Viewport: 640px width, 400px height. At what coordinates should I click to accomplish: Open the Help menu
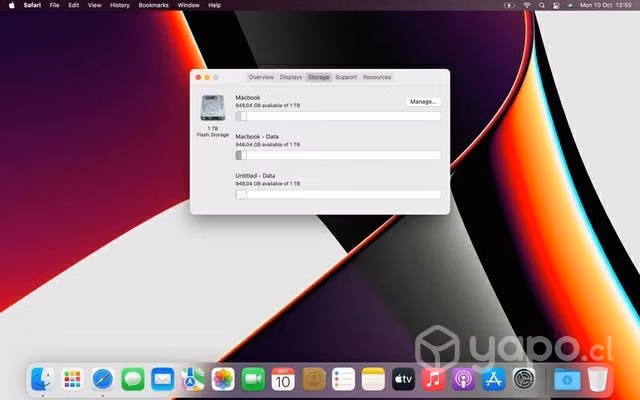[214, 5]
